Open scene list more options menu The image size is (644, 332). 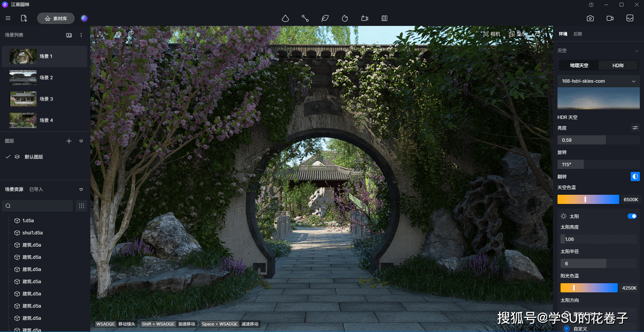coord(81,35)
